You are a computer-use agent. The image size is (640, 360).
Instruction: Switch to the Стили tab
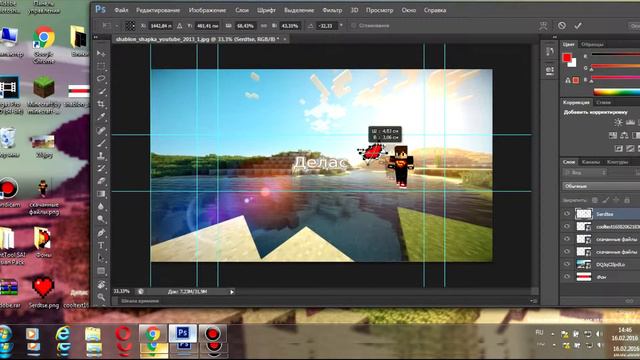coord(603,102)
